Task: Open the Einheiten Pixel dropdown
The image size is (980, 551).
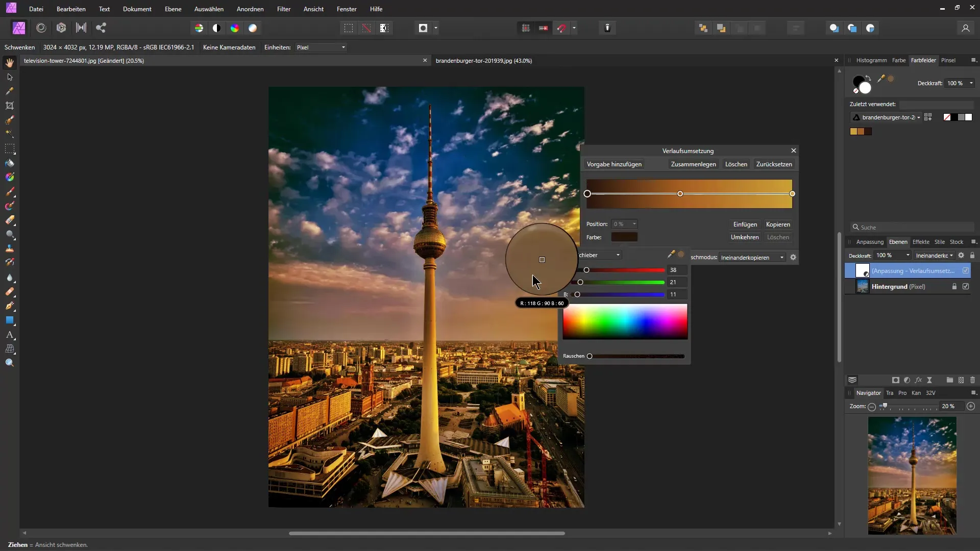Action: 321,47
